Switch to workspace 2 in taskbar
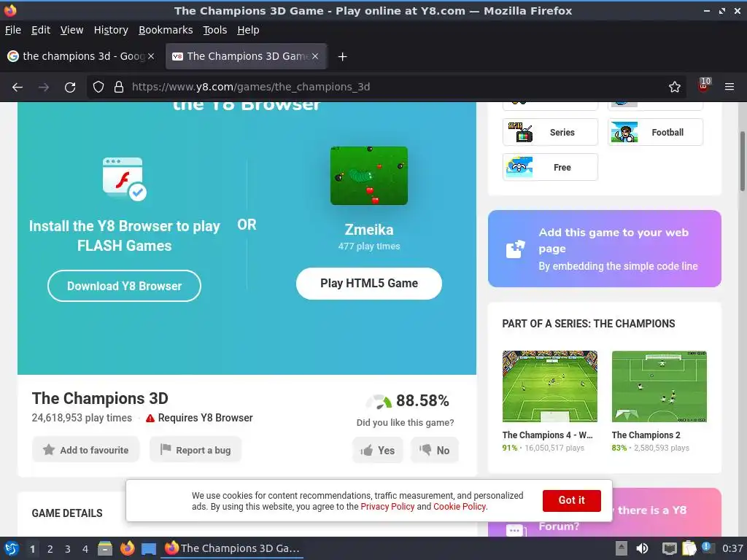The width and height of the screenshot is (747, 560). coord(50,549)
